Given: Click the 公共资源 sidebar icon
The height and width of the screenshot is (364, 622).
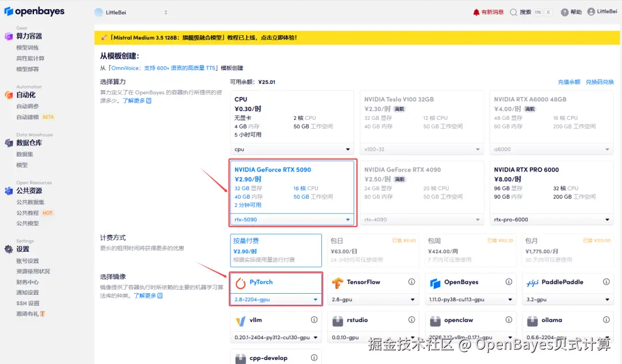Looking at the screenshot, I should (8, 191).
